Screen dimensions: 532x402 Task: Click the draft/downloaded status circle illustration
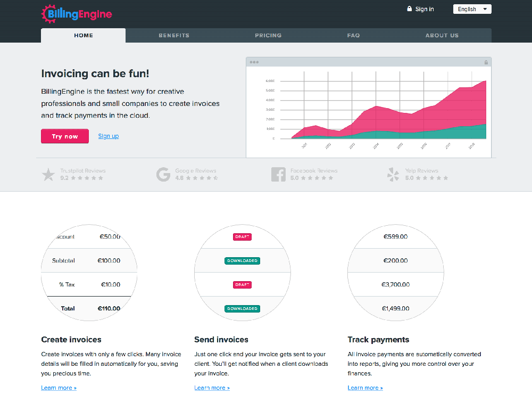[x=242, y=273]
